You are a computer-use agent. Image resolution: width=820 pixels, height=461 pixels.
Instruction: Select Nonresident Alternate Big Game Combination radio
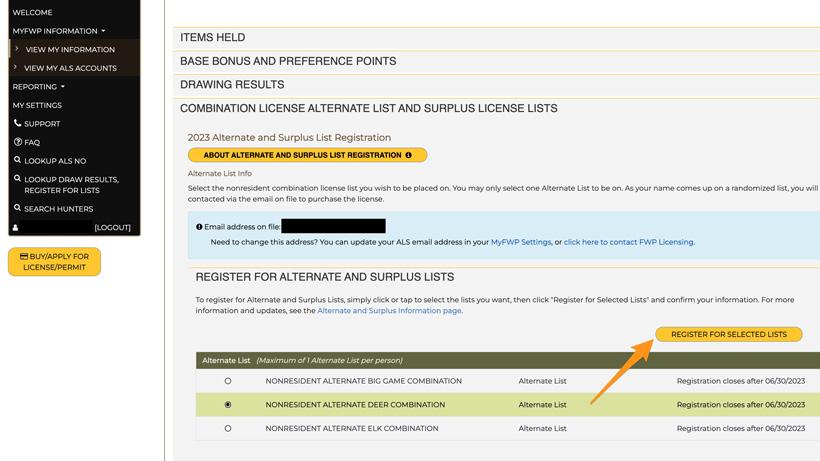point(228,381)
